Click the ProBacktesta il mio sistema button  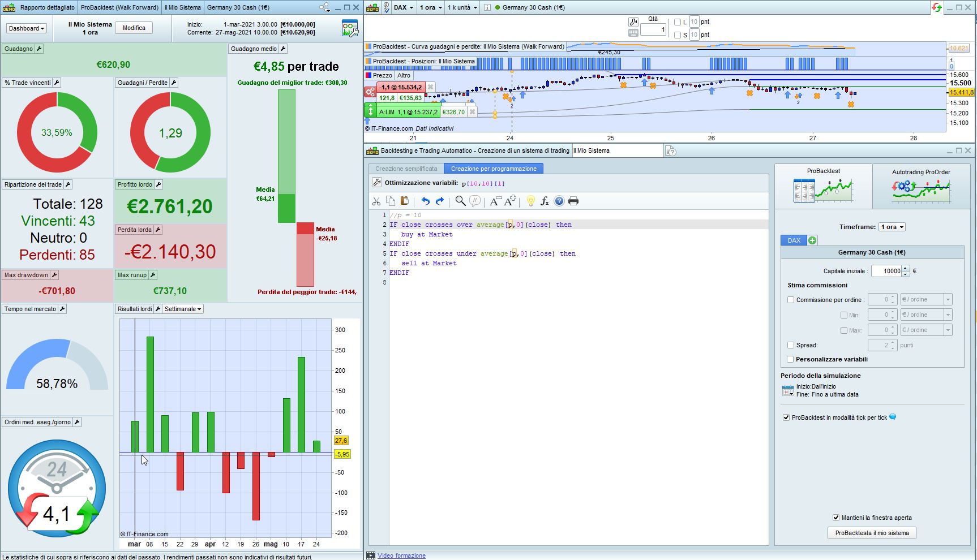coord(872,533)
